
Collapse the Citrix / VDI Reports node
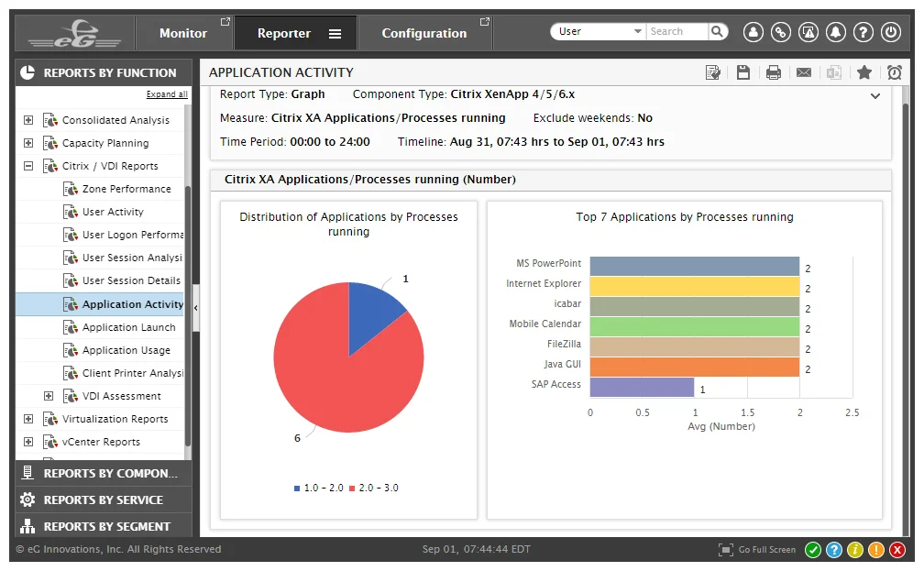28,166
